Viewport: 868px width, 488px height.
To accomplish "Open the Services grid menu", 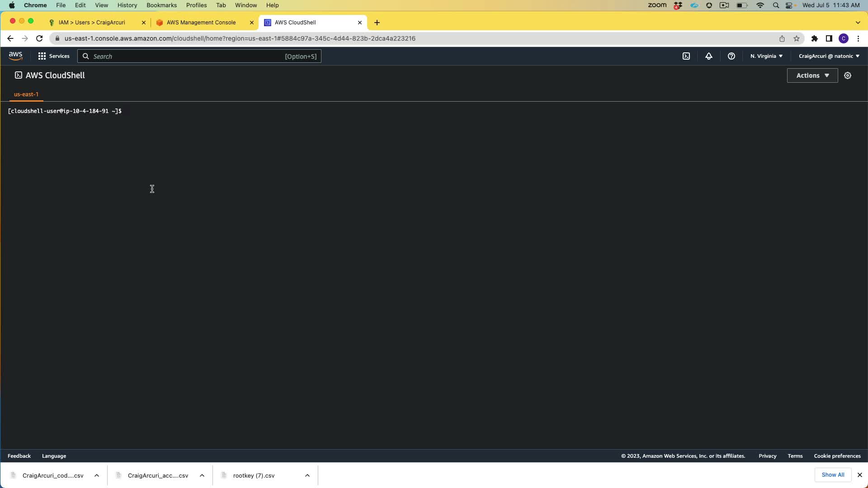I will (x=54, y=56).
